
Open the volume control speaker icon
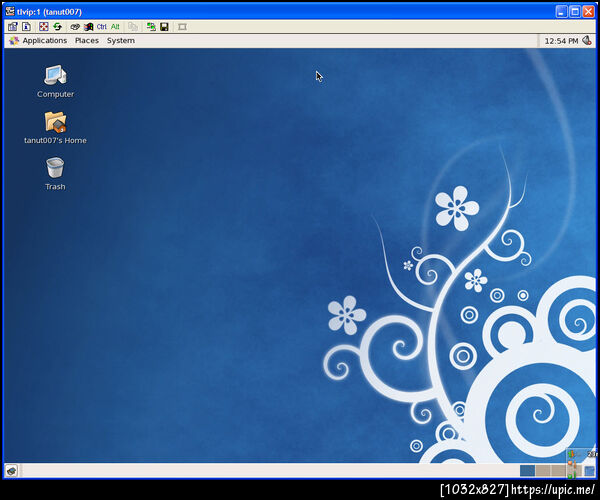[587, 41]
